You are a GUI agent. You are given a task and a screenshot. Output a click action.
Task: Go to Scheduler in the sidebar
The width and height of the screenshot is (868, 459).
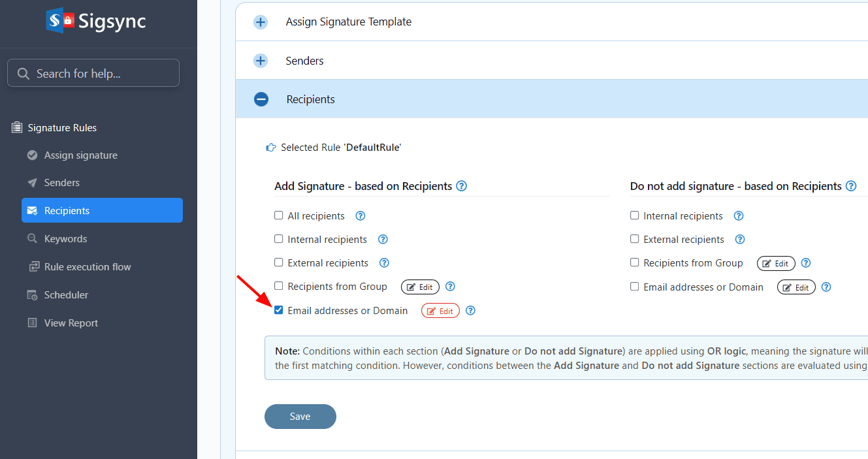tap(66, 295)
